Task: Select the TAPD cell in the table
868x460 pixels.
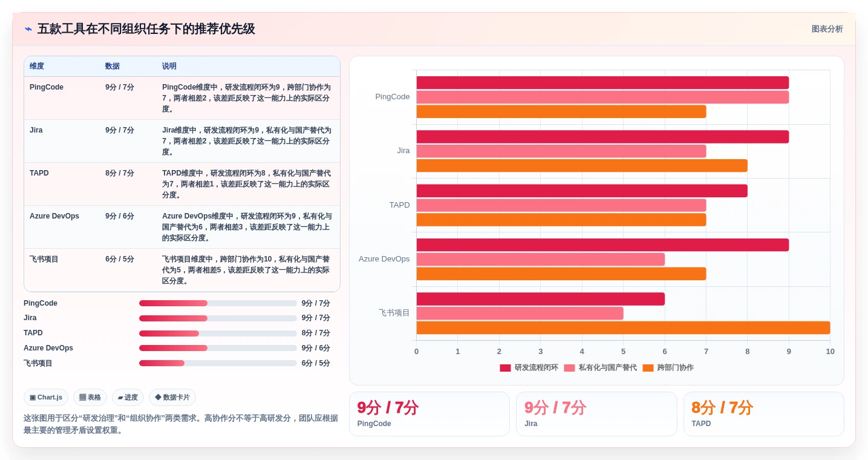Action: point(62,184)
